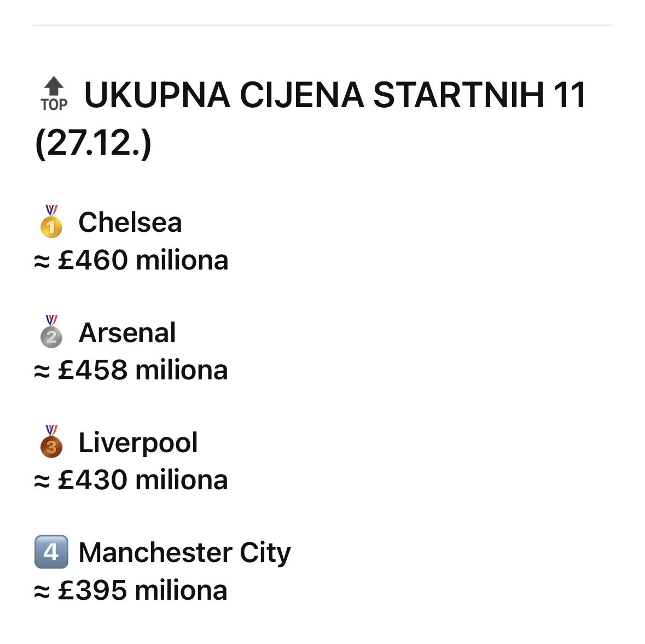The image size is (645, 644).
Task: Click the £460 miliona value
Action: tap(142, 260)
